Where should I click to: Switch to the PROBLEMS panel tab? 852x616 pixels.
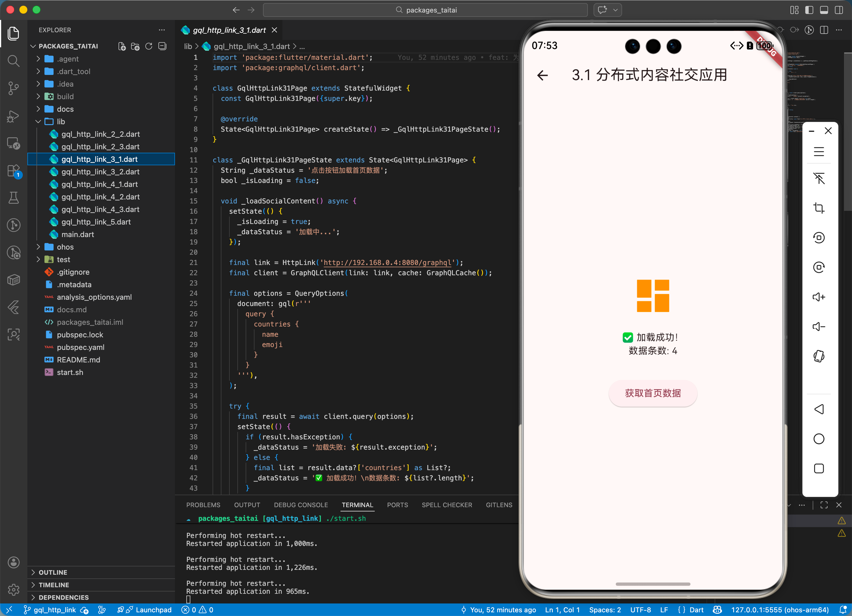coord(203,505)
